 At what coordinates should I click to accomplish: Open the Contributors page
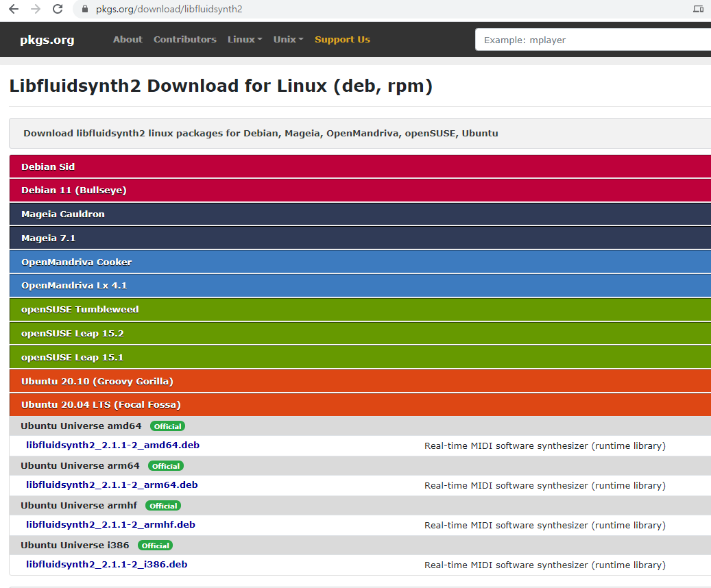point(185,40)
